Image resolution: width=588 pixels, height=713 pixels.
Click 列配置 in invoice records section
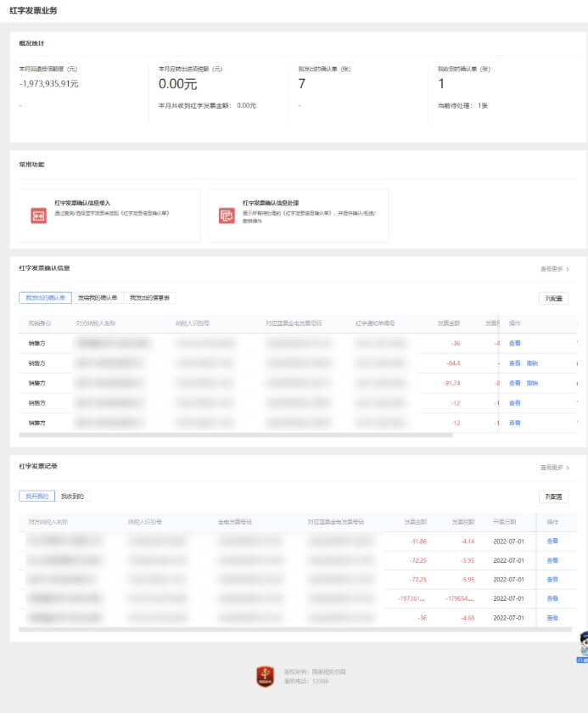pyautogui.click(x=553, y=497)
